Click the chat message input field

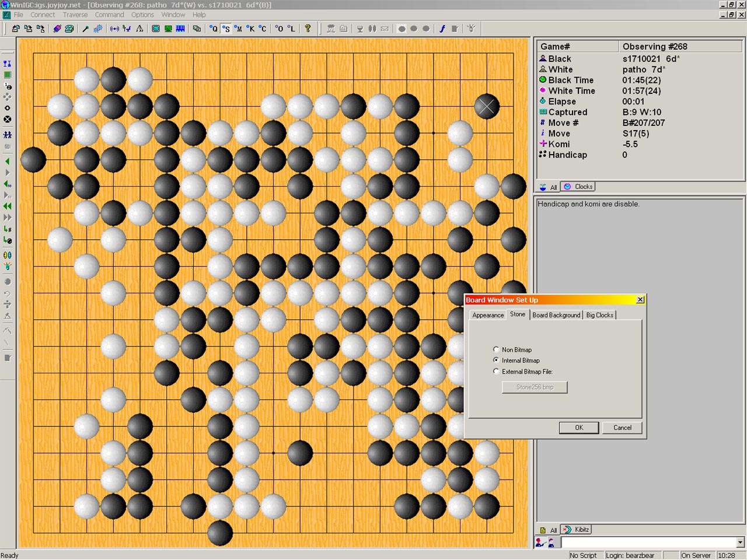coord(647,542)
